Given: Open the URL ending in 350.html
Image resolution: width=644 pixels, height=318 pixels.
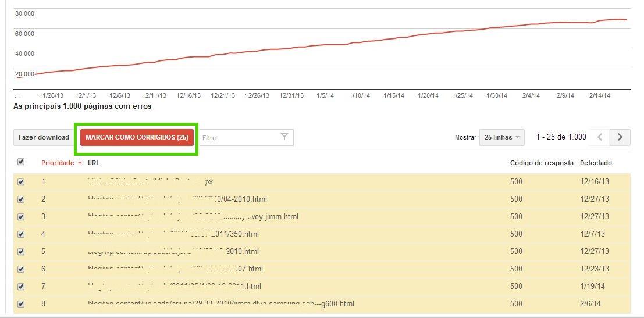Looking at the screenshot, I should click(173, 234).
